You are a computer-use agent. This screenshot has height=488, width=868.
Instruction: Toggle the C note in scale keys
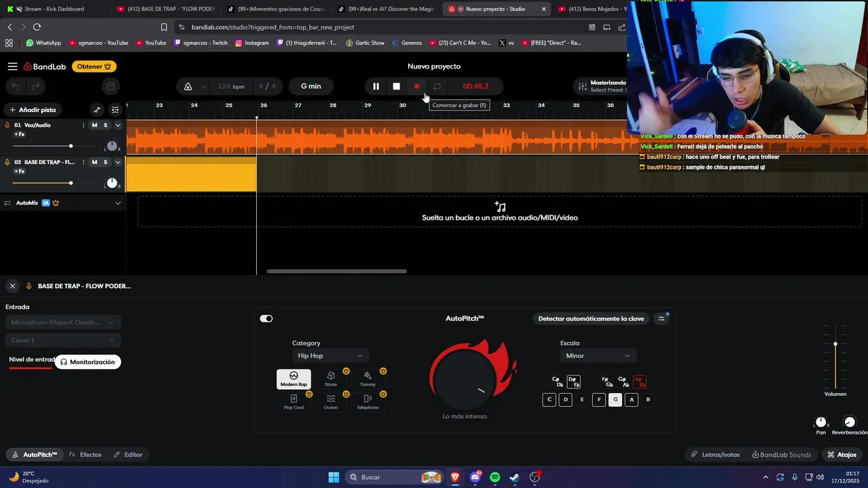(549, 400)
